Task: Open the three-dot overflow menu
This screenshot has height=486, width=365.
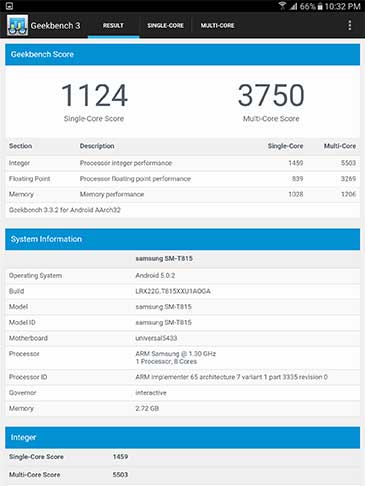Action: [x=349, y=25]
